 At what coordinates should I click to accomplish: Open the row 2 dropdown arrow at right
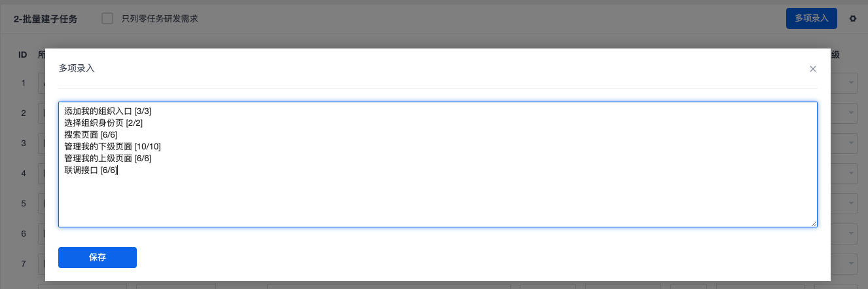click(x=852, y=113)
